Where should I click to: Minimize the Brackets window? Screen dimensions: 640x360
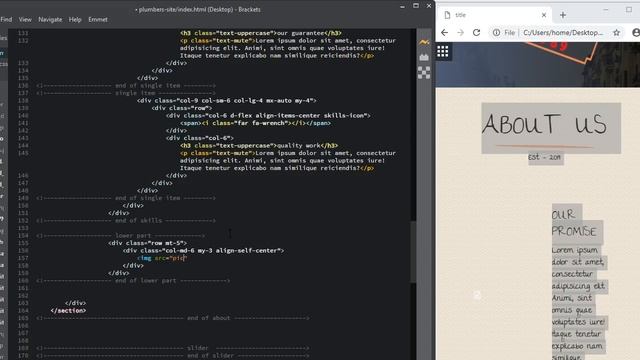coord(402,6)
